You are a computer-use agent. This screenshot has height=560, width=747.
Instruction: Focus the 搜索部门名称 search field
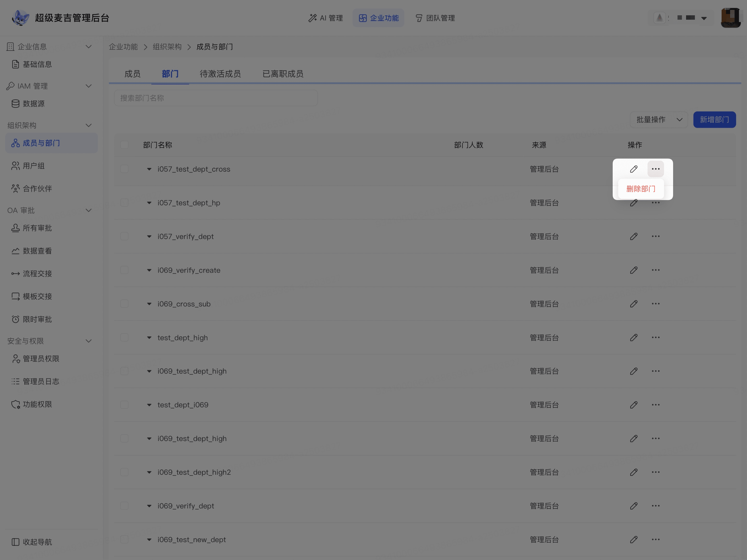[216, 98]
